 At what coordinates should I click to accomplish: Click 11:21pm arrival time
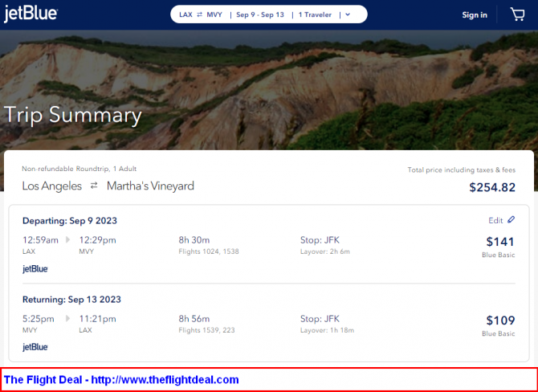point(97,319)
